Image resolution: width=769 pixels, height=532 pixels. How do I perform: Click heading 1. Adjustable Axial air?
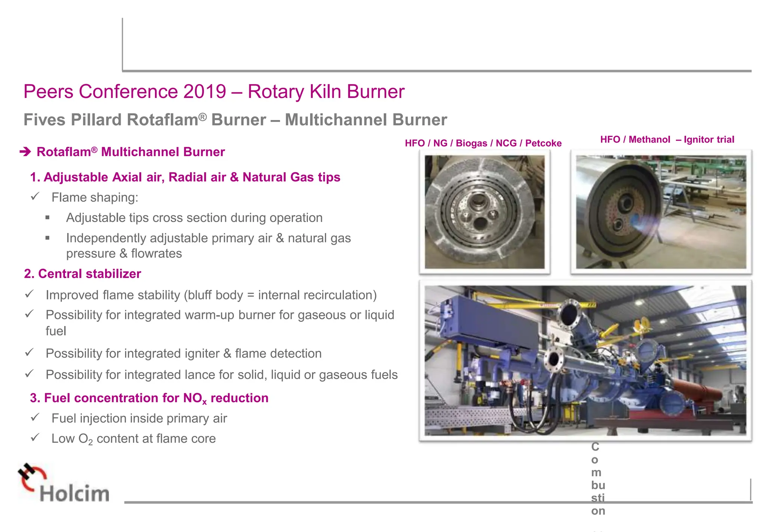click(185, 177)
